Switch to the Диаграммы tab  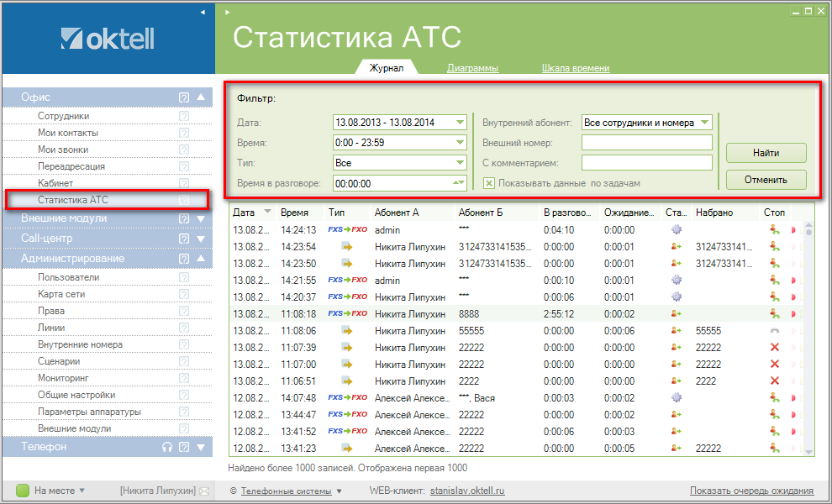472,68
